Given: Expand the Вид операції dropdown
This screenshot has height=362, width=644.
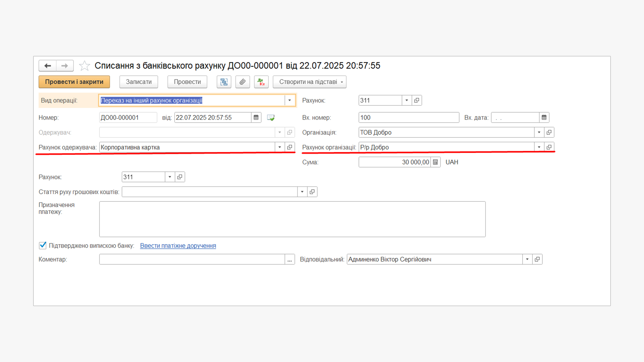Looking at the screenshot, I should (289, 101).
